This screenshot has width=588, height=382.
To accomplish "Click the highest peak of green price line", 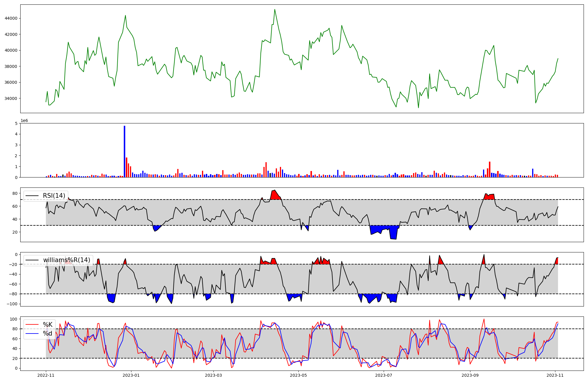I will pyautogui.click(x=275, y=10).
